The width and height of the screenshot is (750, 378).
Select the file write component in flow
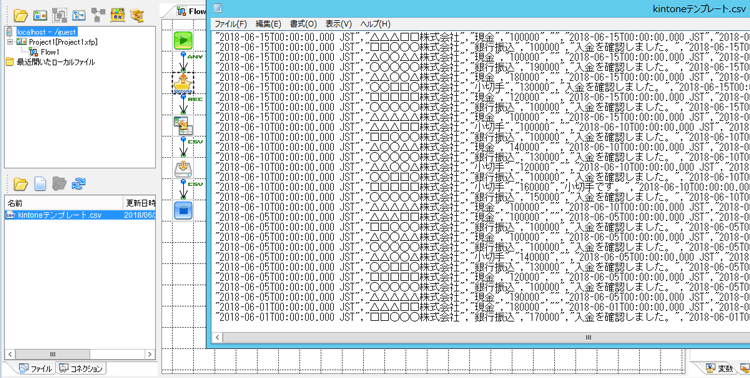183,168
